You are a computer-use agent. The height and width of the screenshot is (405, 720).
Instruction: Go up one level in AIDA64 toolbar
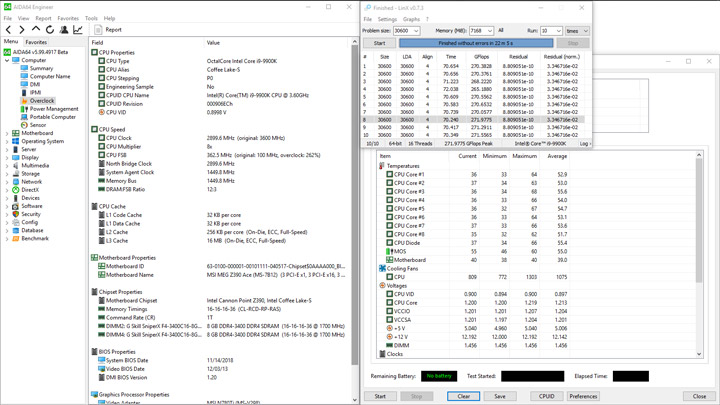pyautogui.click(x=36, y=29)
